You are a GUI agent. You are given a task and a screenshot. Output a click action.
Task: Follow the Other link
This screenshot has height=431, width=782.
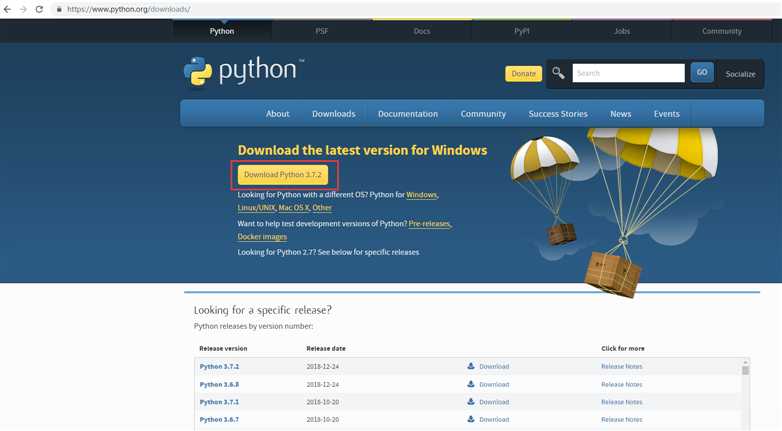point(322,208)
